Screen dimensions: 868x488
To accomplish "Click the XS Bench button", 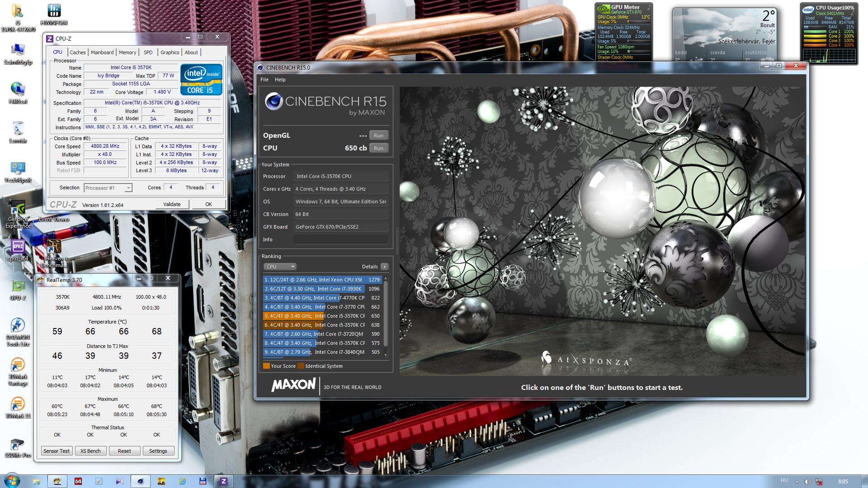I will (90, 451).
